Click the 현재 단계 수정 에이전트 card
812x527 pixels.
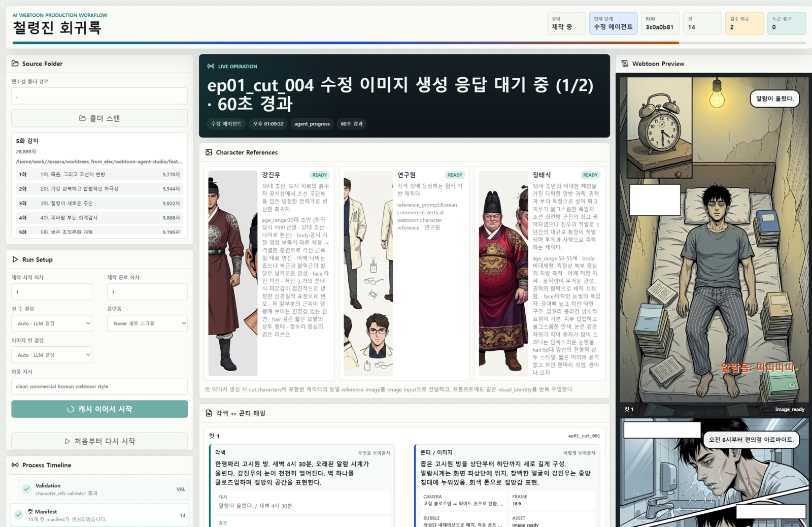pyautogui.click(x=613, y=23)
